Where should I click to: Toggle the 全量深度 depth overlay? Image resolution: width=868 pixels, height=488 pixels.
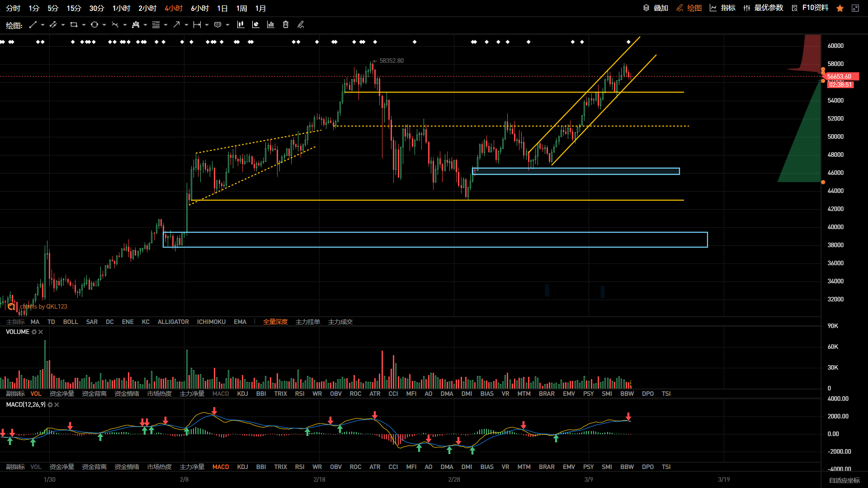click(x=275, y=322)
